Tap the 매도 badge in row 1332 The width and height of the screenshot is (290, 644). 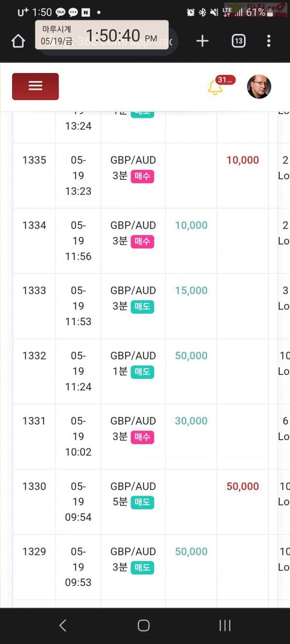(142, 372)
